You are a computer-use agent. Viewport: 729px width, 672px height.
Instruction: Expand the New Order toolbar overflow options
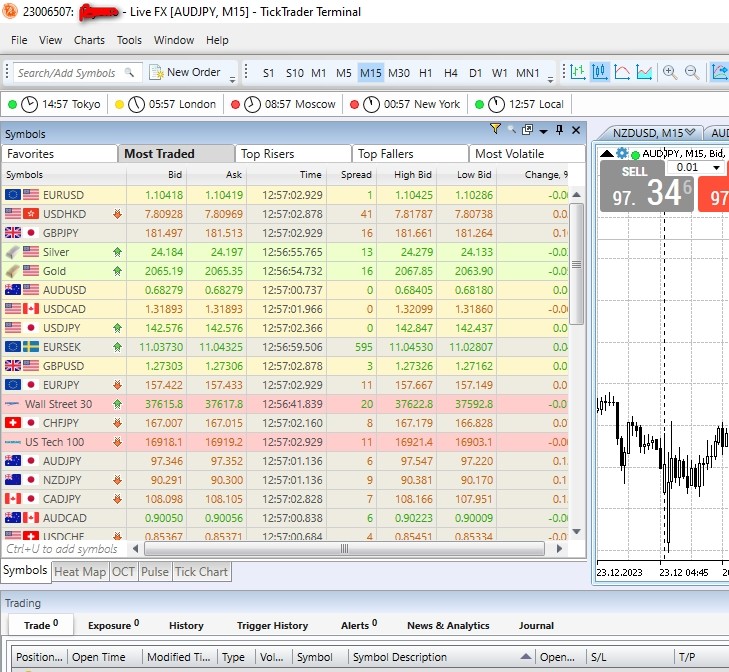[232, 80]
